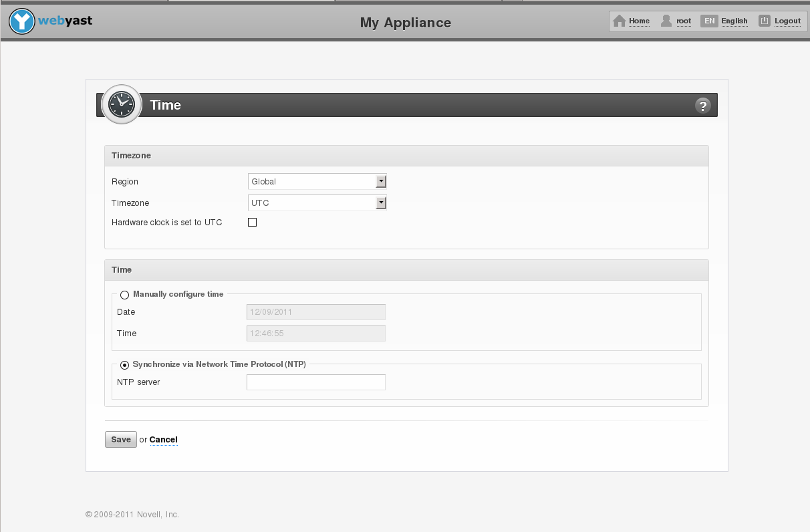Open help via question mark icon
Viewport: 810px width, 532px height.
[x=702, y=106]
